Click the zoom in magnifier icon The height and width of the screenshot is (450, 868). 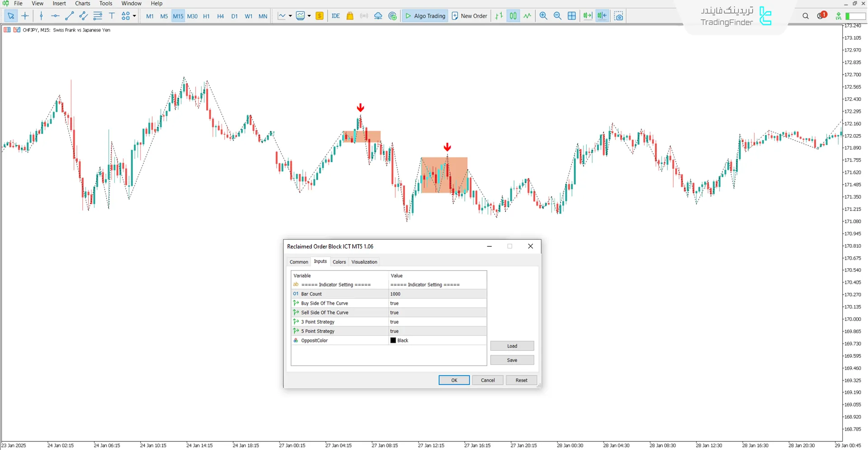click(x=543, y=16)
